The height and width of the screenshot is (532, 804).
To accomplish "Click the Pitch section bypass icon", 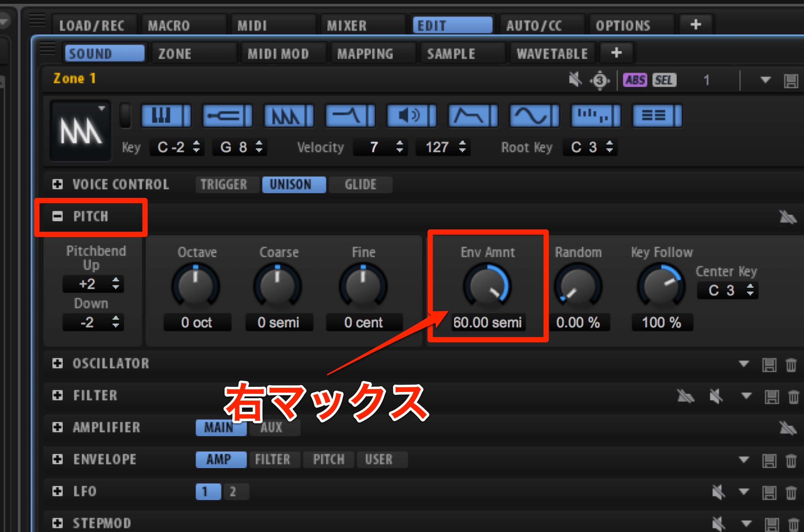I will [x=787, y=217].
